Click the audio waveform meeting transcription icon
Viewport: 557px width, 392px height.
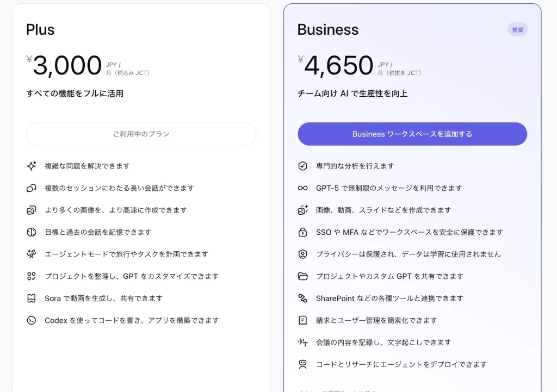[x=303, y=343]
